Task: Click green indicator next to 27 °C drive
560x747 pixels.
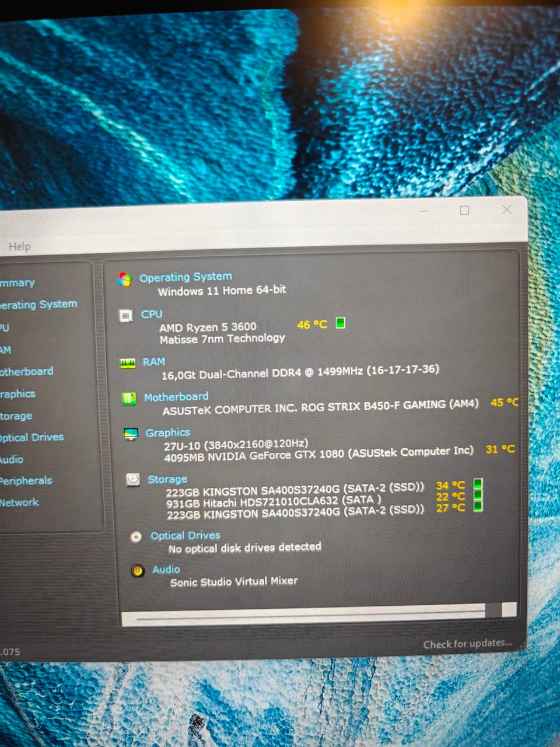Action: pos(478,506)
